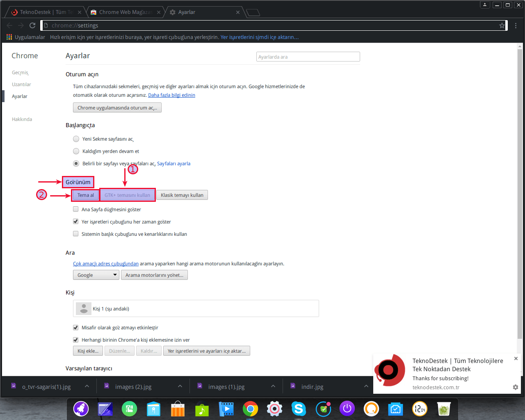
Task: Click 'Yer işaretlerini şimdi içe aktarın' link
Action: pos(260,37)
